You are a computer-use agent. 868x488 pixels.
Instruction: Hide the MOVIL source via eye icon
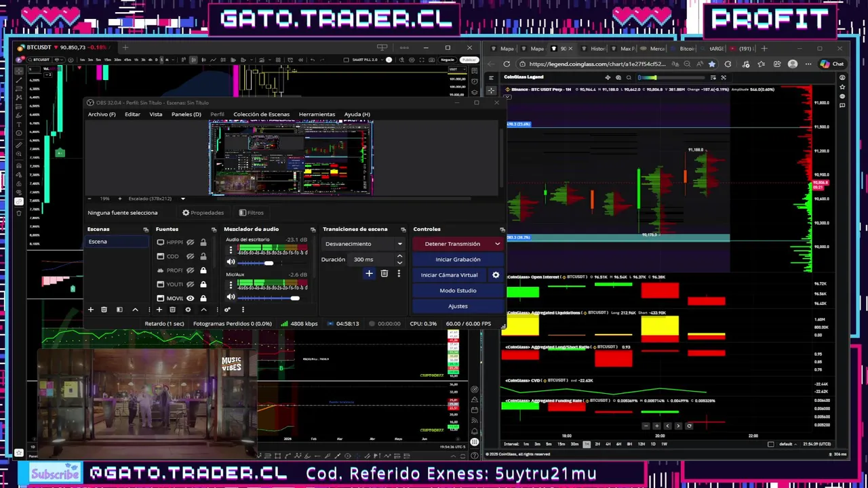click(x=191, y=298)
